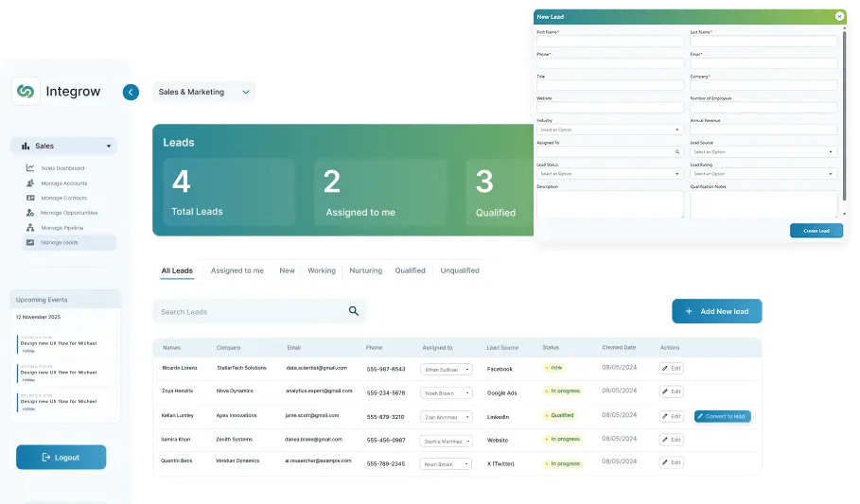The image size is (860, 504).
Task: Go to Manage Accounts in sidebar
Action: click(x=63, y=183)
